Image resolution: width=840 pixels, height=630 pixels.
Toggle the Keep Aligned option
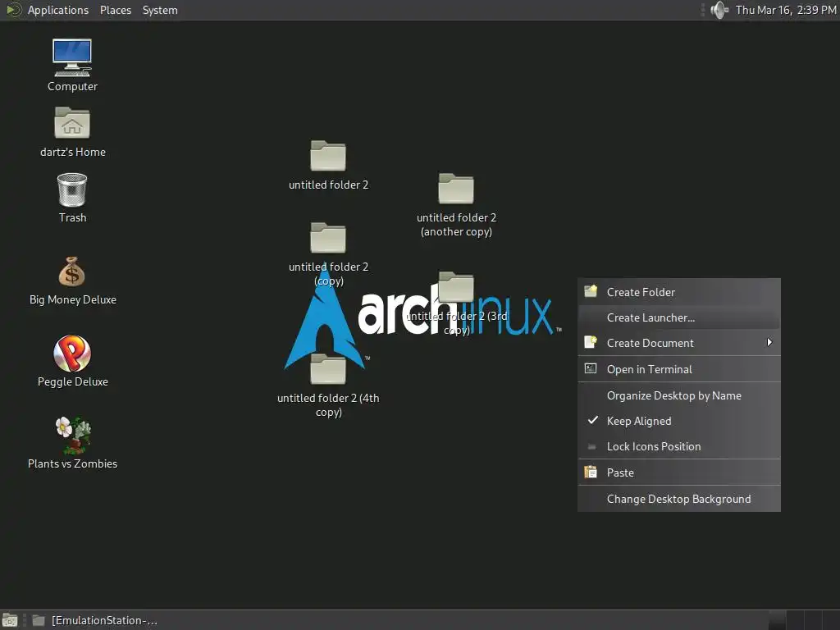(x=678, y=421)
